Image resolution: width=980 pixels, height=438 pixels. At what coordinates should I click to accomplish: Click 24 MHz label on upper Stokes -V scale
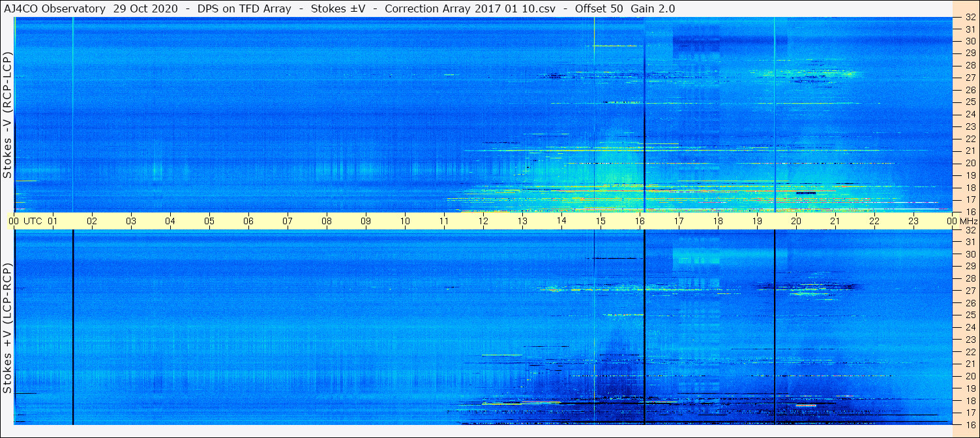pos(970,114)
